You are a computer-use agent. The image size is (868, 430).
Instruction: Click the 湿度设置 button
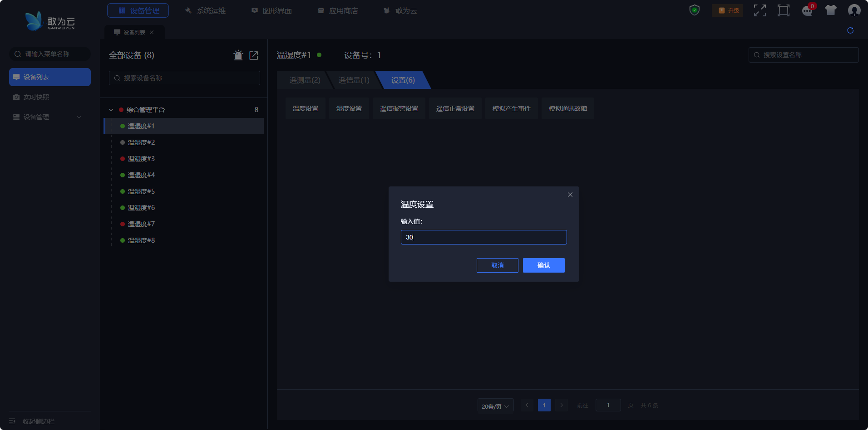pyautogui.click(x=349, y=108)
